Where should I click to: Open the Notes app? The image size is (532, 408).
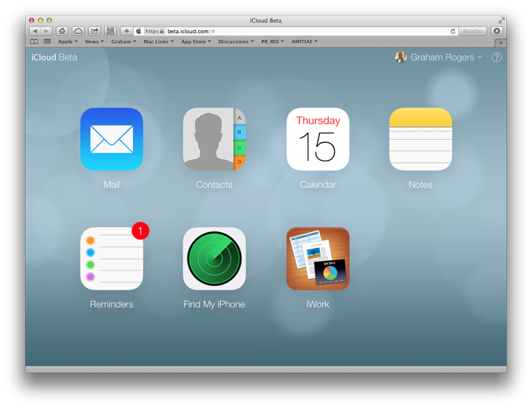[420, 139]
